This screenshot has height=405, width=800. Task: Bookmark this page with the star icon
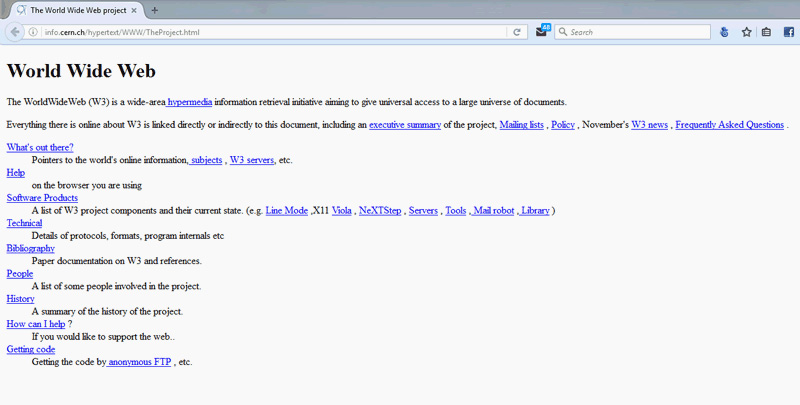[746, 32]
